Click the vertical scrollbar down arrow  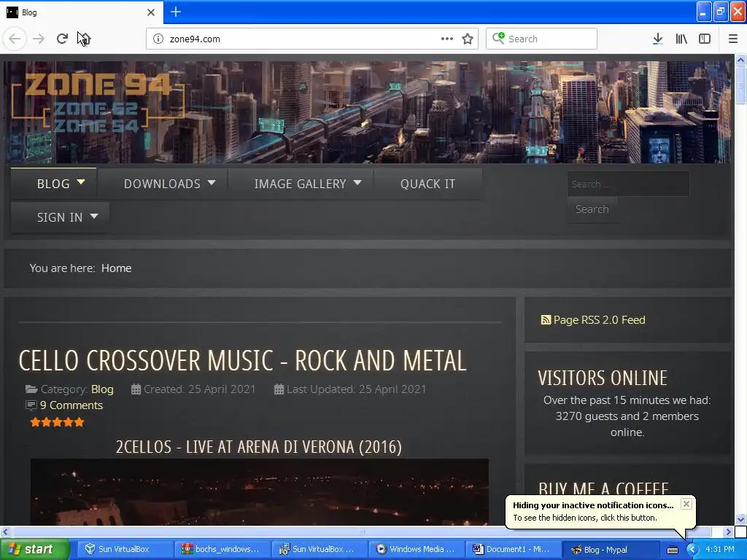click(740, 519)
